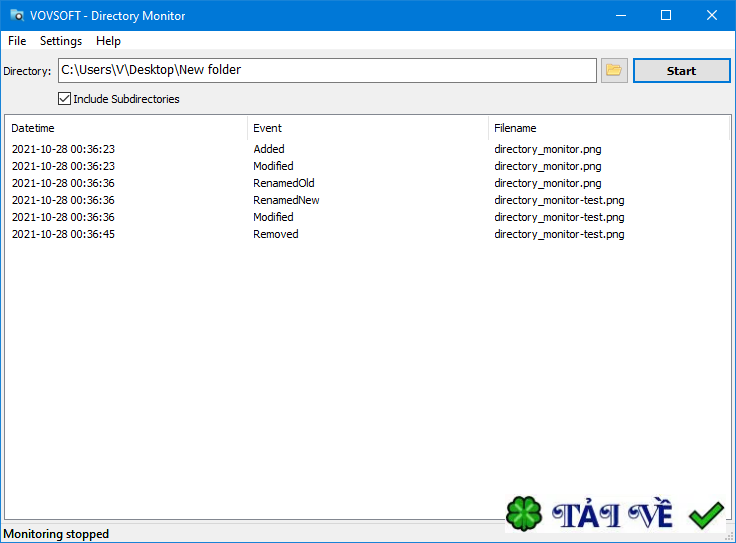The width and height of the screenshot is (736, 543).
Task: Click the Monitoring stopped status text
Action: (56, 534)
